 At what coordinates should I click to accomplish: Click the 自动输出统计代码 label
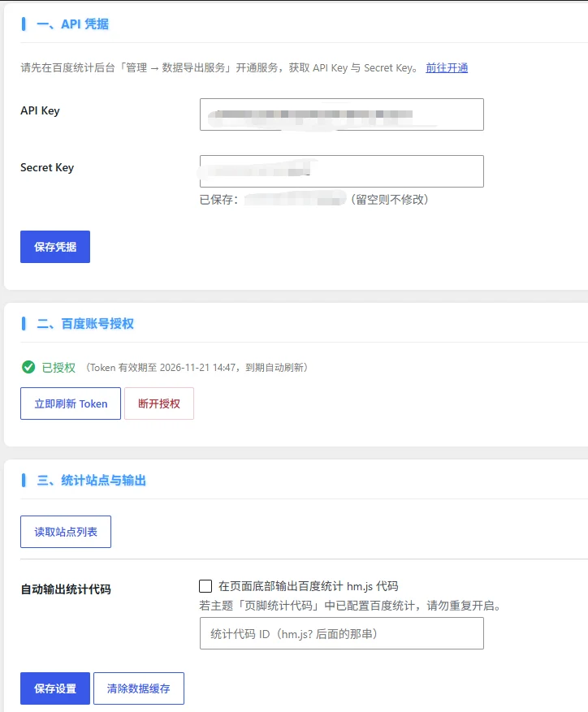click(x=66, y=589)
